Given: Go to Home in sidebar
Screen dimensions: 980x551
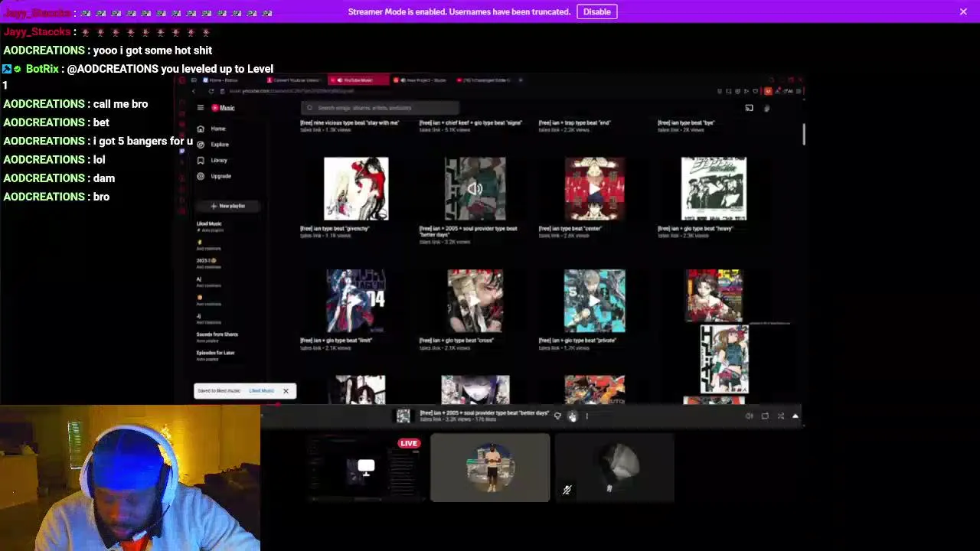Looking at the screenshot, I should click(212, 129).
